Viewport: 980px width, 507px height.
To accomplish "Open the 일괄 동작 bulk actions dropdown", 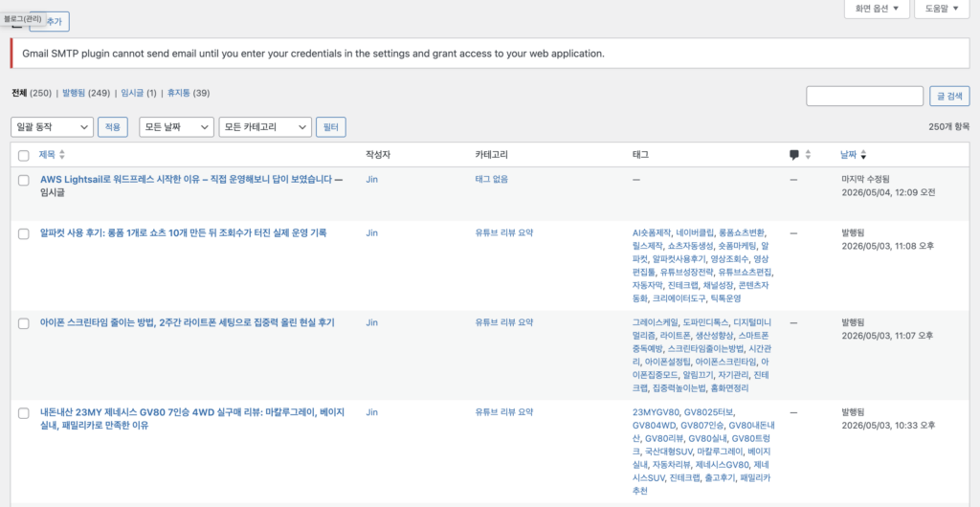I will tap(53, 126).
